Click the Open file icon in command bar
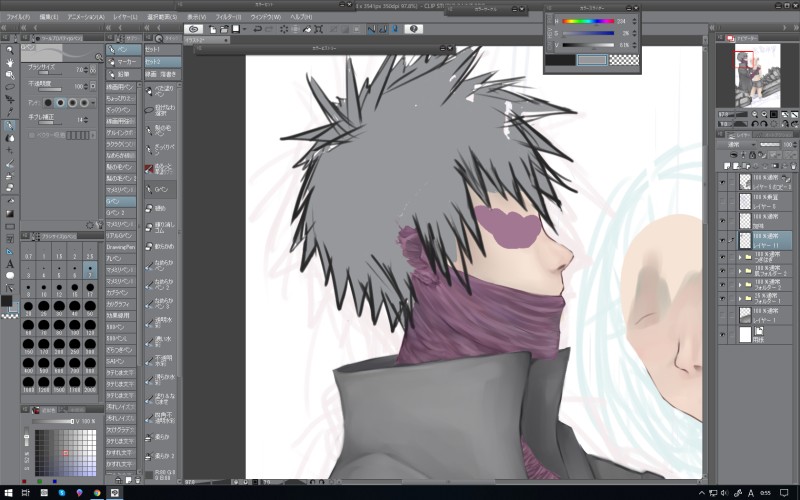 click(223, 29)
